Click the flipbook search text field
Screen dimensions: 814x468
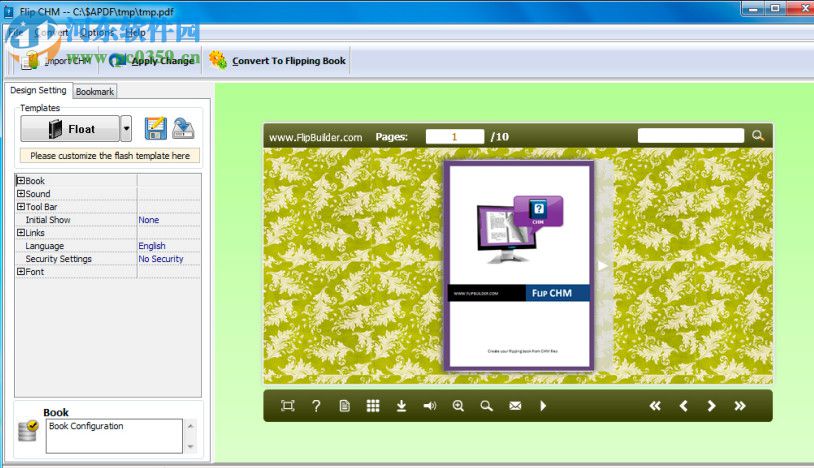tap(690, 135)
